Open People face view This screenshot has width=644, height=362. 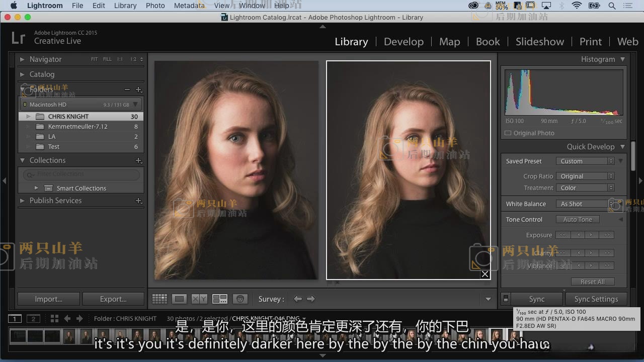pos(240,299)
